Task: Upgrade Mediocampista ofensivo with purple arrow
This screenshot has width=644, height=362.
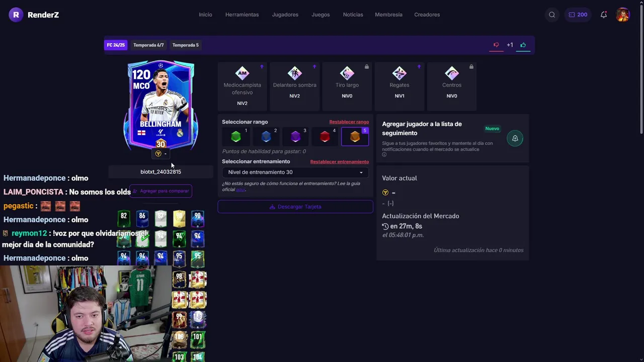Action: pyautogui.click(x=262, y=66)
